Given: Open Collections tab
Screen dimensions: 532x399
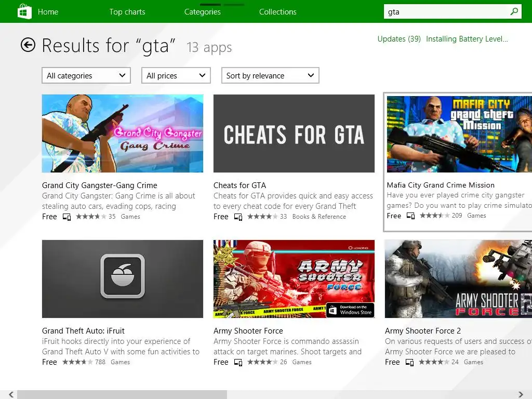Looking at the screenshot, I should pos(278,12).
